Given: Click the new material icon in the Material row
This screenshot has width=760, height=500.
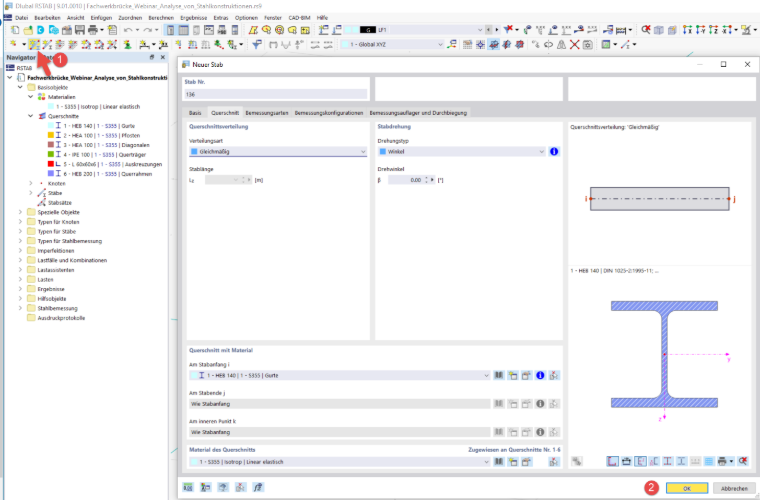Looking at the screenshot, I should [x=512, y=462].
